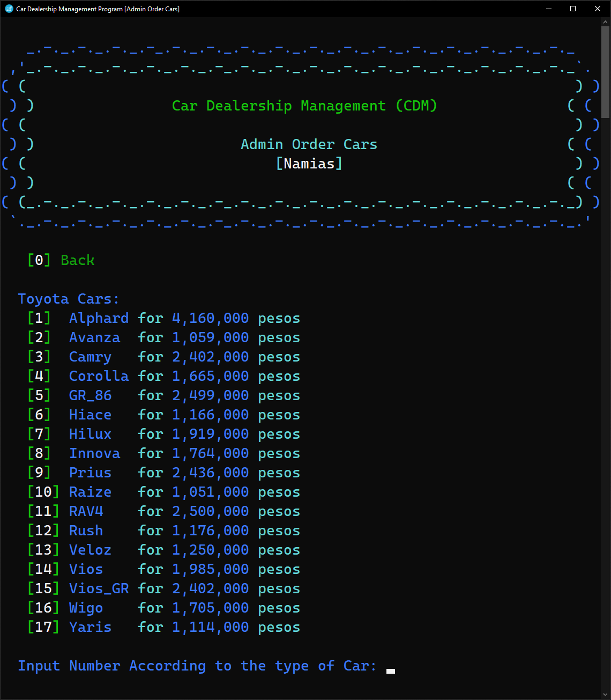Click the Veloz row option [13]

pos(163,550)
